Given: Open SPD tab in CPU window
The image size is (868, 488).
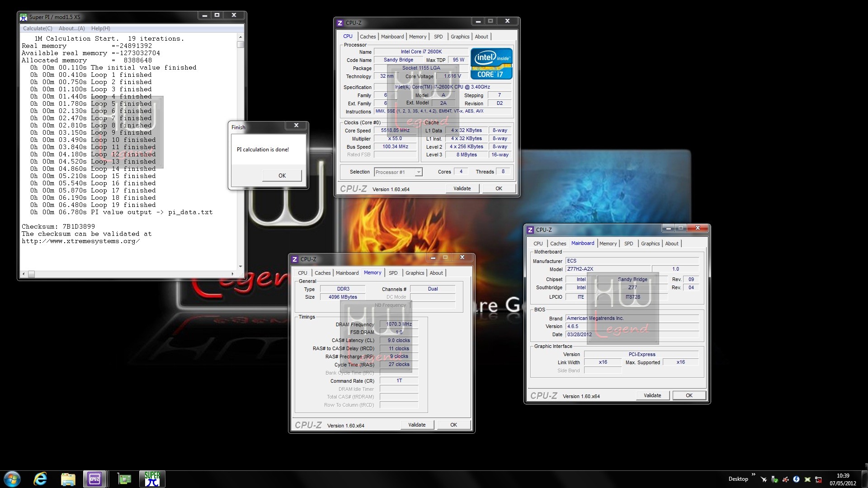Looking at the screenshot, I should (x=438, y=37).
